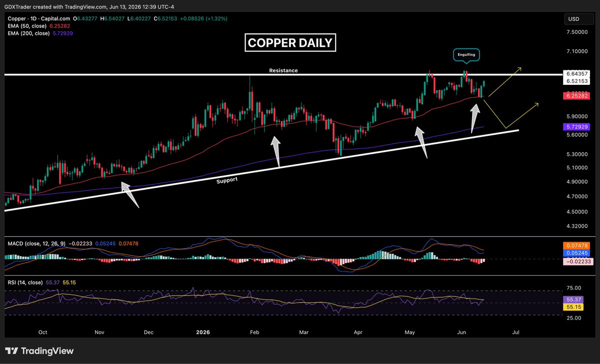Viewport: 600px width, 364px height.
Task: Click the Support trendline label
Action: (x=226, y=180)
